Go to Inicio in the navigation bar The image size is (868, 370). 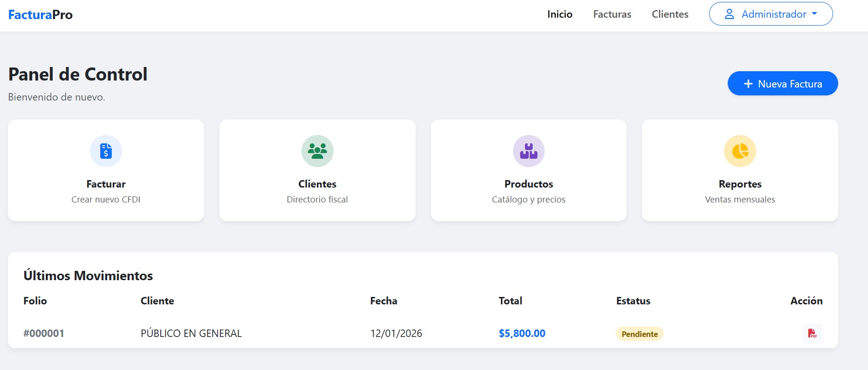tap(560, 14)
